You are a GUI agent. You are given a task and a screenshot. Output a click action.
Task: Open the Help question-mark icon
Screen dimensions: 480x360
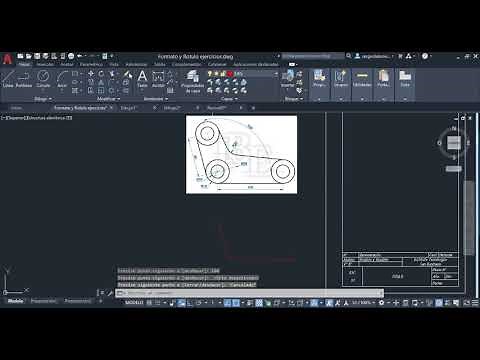[x=425, y=56]
